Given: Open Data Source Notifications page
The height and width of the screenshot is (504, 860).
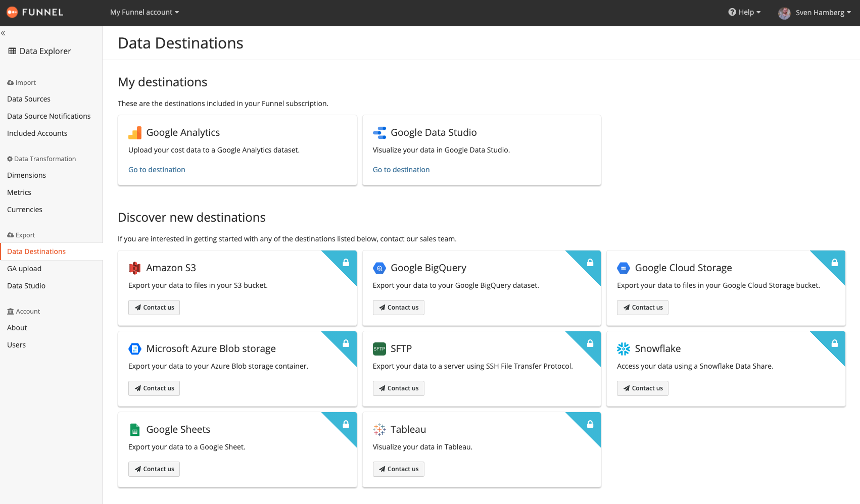Looking at the screenshot, I should [x=49, y=116].
